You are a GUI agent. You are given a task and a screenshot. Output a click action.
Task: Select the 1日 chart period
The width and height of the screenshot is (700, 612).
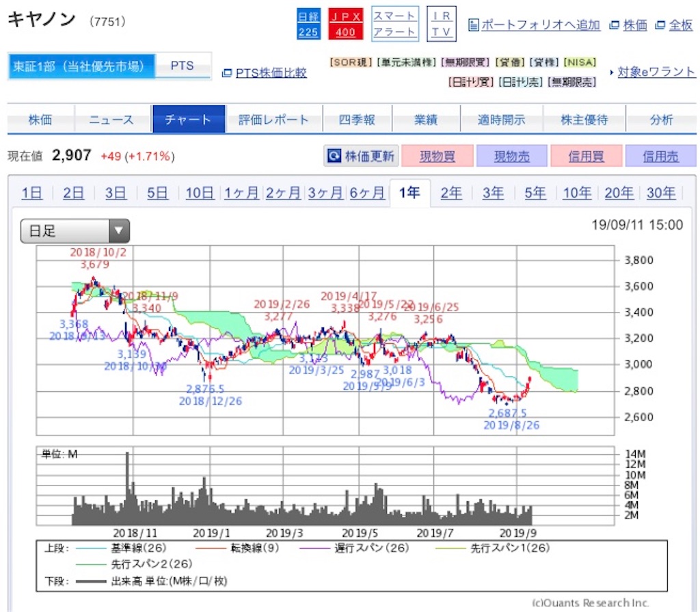[31, 193]
